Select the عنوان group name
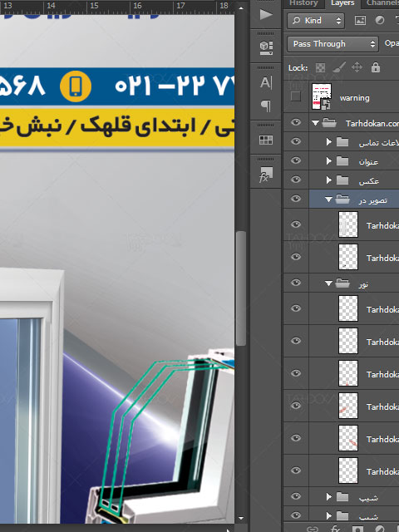Viewport: 399px width, 532px height. click(368, 161)
